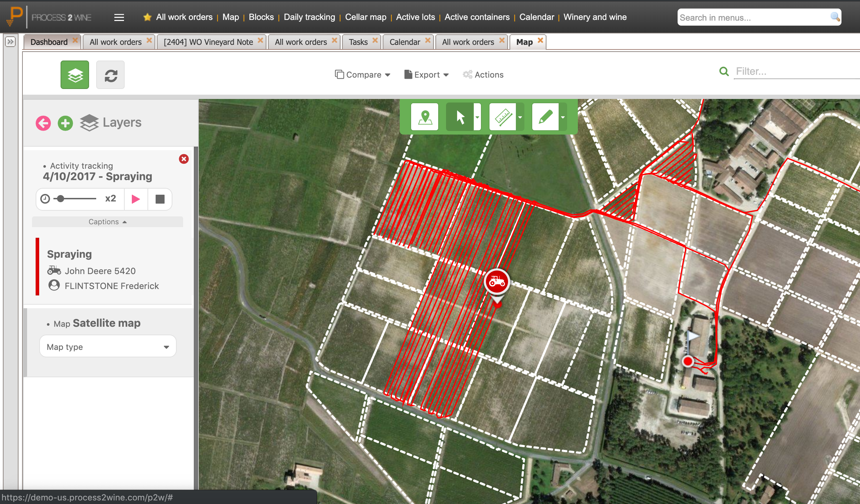Add a layer with green plus icon

point(65,123)
